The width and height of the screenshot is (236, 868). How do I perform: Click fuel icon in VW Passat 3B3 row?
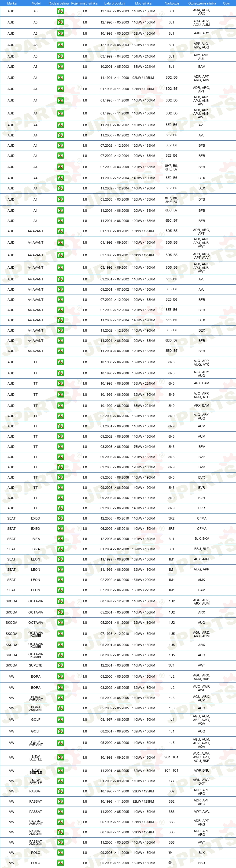60,811
